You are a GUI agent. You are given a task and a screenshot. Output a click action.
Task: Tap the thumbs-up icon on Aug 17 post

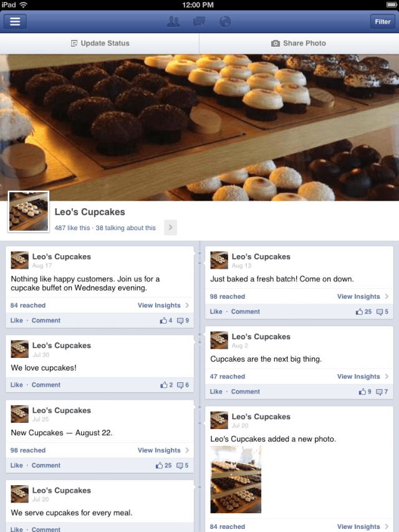(x=163, y=321)
